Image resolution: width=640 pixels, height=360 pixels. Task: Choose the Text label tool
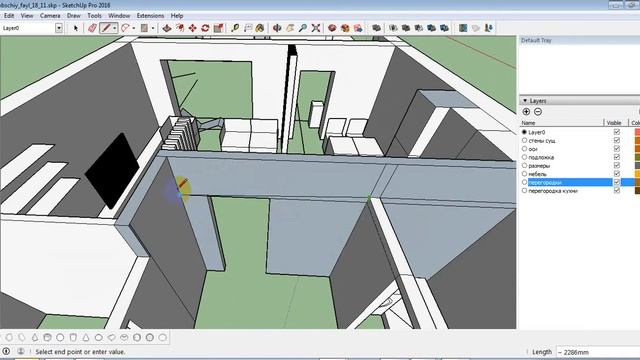tap(248, 28)
